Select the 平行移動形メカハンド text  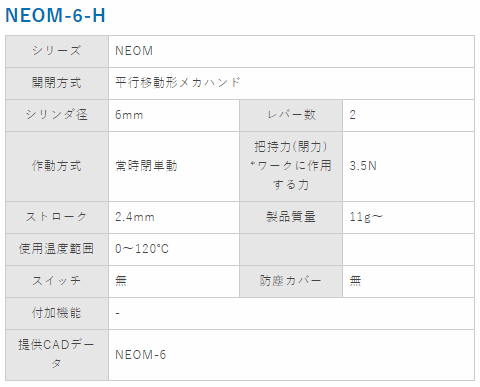[178, 83]
